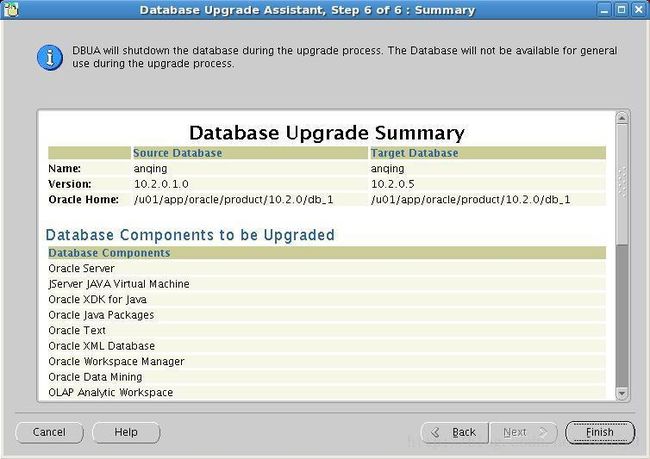
Task: Click the Oracle Home: row label
Action: [x=83, y=200]
